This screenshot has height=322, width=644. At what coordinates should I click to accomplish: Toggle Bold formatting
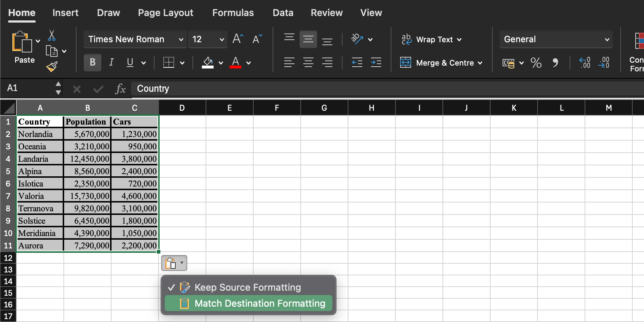[x=93, y=63]
